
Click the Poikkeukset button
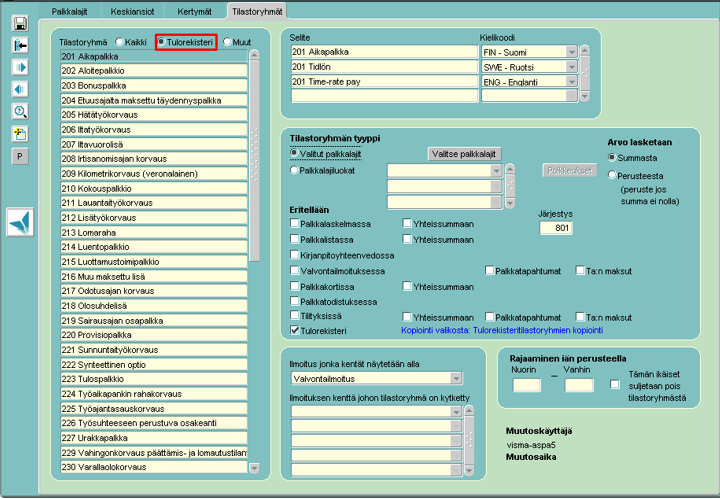coord(569,171)
